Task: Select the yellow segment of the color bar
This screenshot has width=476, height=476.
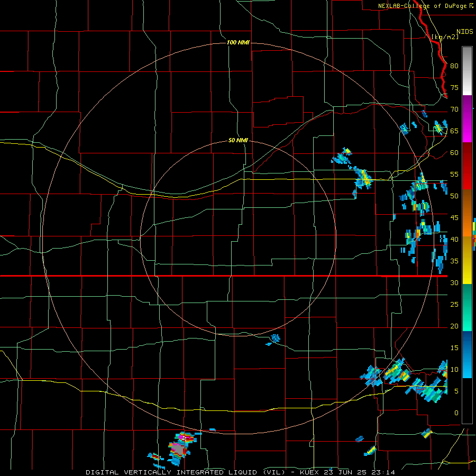Action: [x=467, y=260]
